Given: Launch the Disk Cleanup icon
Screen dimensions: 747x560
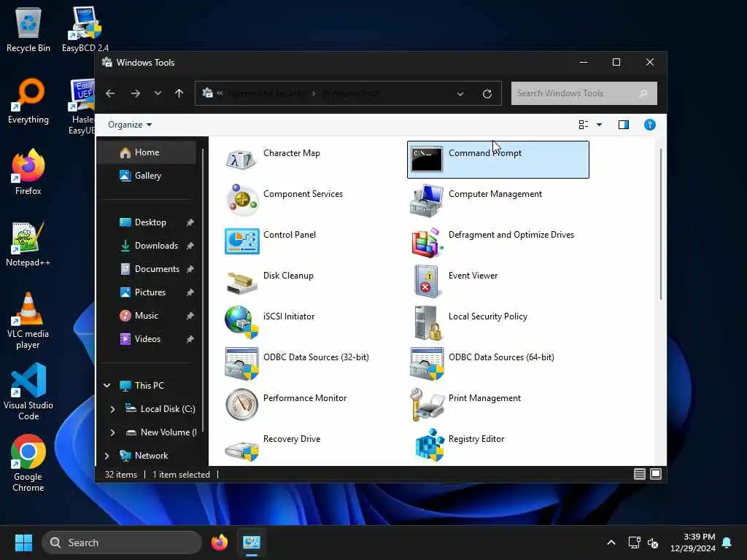Looking at the screenshot, I should click(241, 282).
